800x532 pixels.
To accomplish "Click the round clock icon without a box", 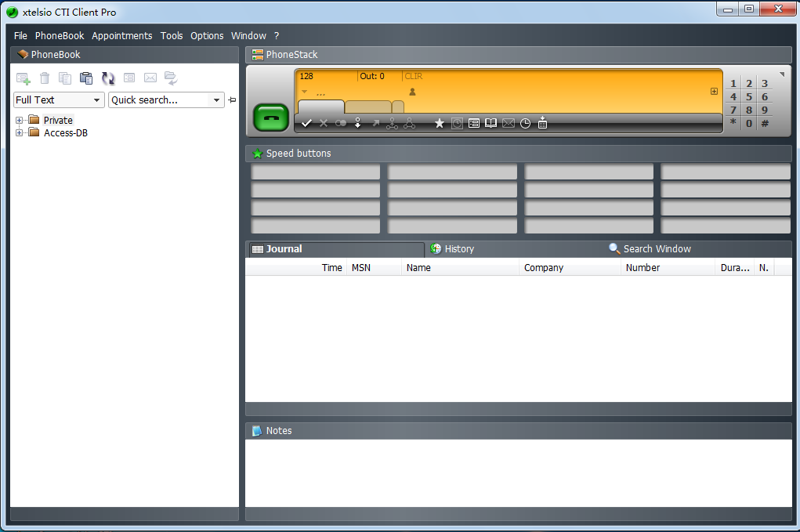I will coord(525,124).
